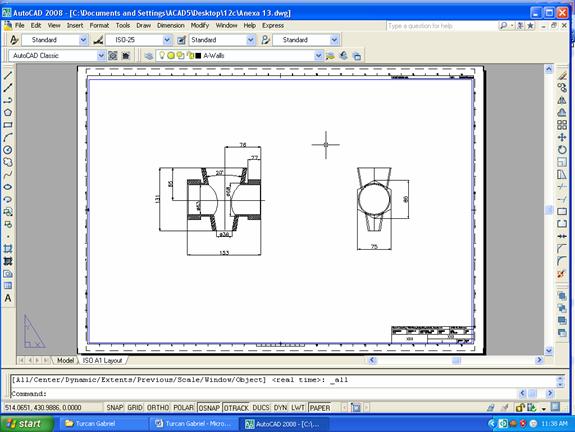
Task: Switch to the Model tab
Action: (65, 360)
